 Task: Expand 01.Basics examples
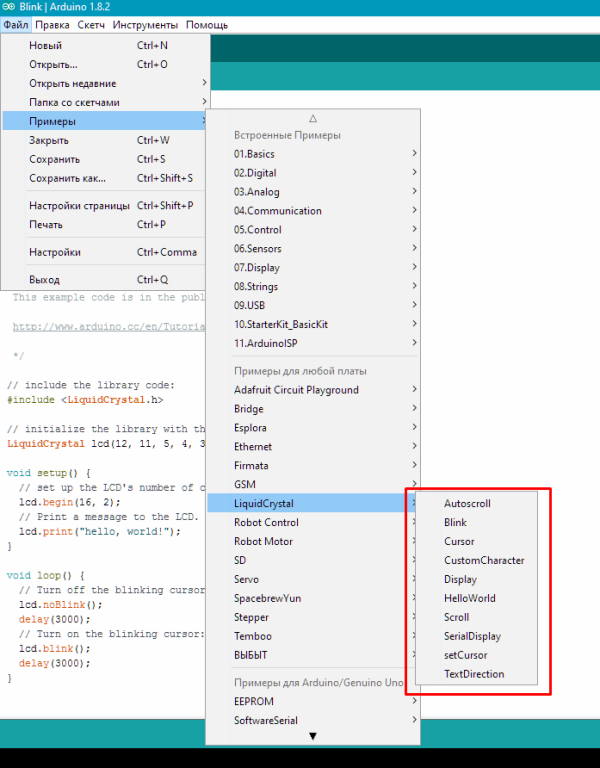tap(313, 154)
